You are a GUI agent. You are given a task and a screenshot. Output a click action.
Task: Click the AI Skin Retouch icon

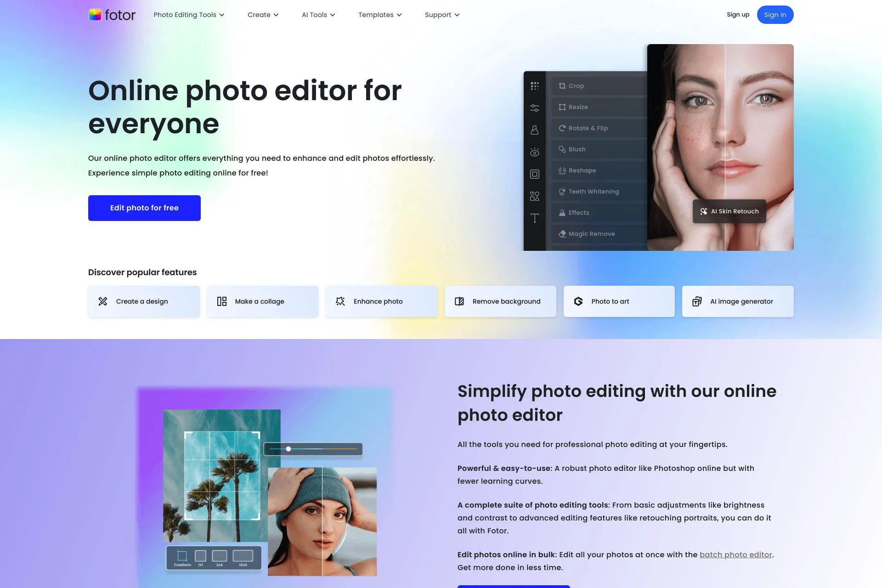703,211
